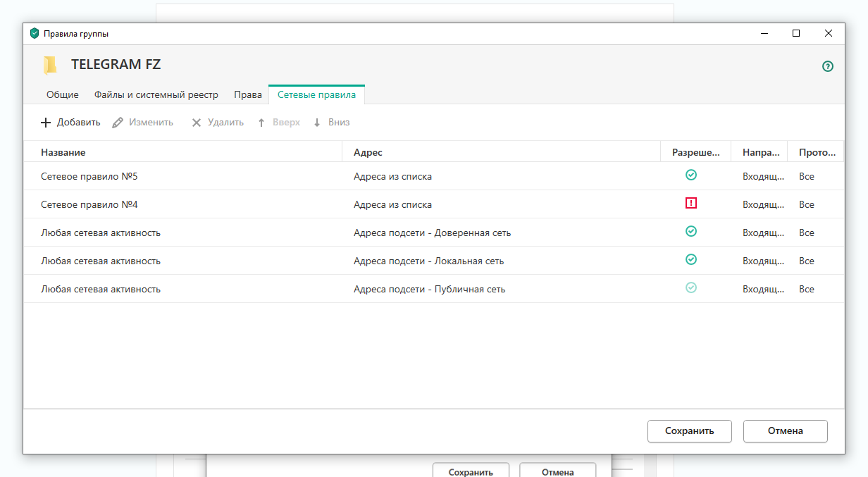Viewport: 868px width, 477px height.
Task: Click faded allow icon in Публичная сеть row
Action: click(691, 287)
